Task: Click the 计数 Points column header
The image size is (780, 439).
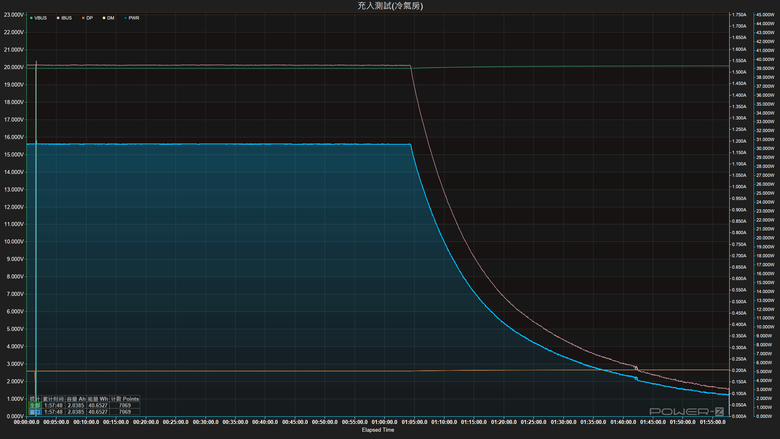Action: 125,399
